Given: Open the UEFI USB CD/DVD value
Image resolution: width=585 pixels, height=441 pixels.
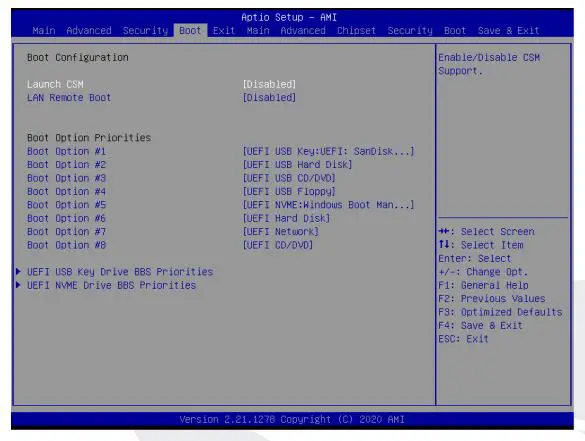Looking at the screenshot, I should point(289,178).
